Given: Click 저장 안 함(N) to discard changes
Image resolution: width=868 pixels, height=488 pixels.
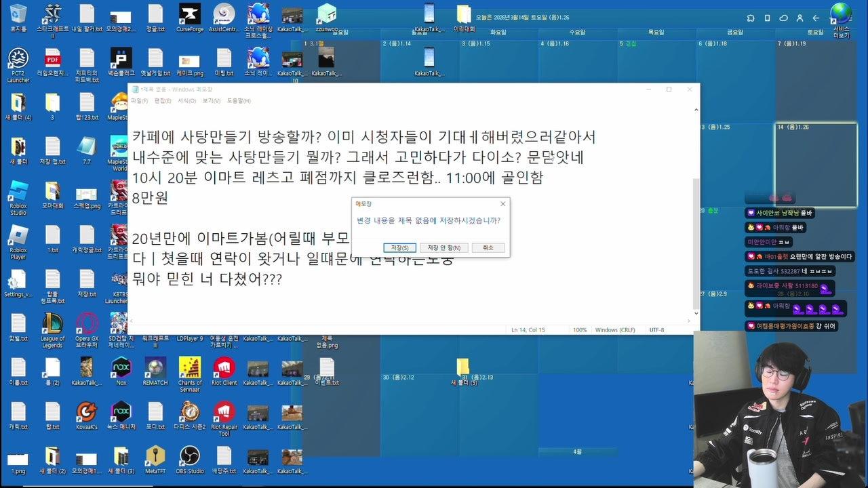Looking at the screenshot, I should pos(446,247).
